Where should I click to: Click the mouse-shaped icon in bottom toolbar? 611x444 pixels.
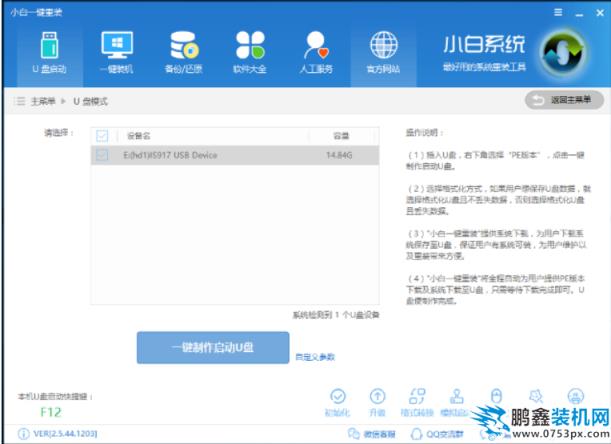pyautogui.click(x=496, y=396)
